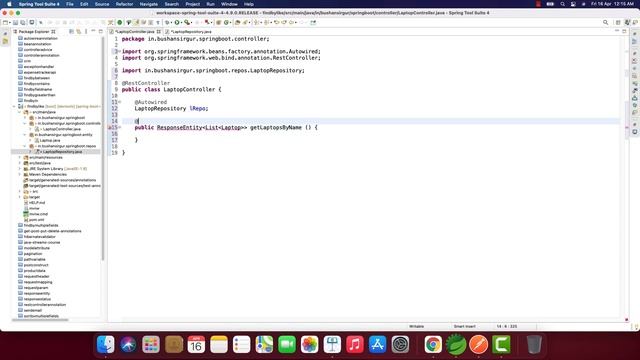Image resolution: width=640 pixels, height=360 pixels.
Task: Click the Search magnifier at toolbar right
Action: coord(606,22)
